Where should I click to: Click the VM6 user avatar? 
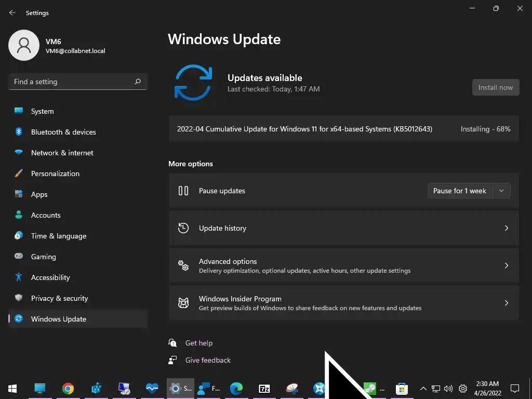24,45
